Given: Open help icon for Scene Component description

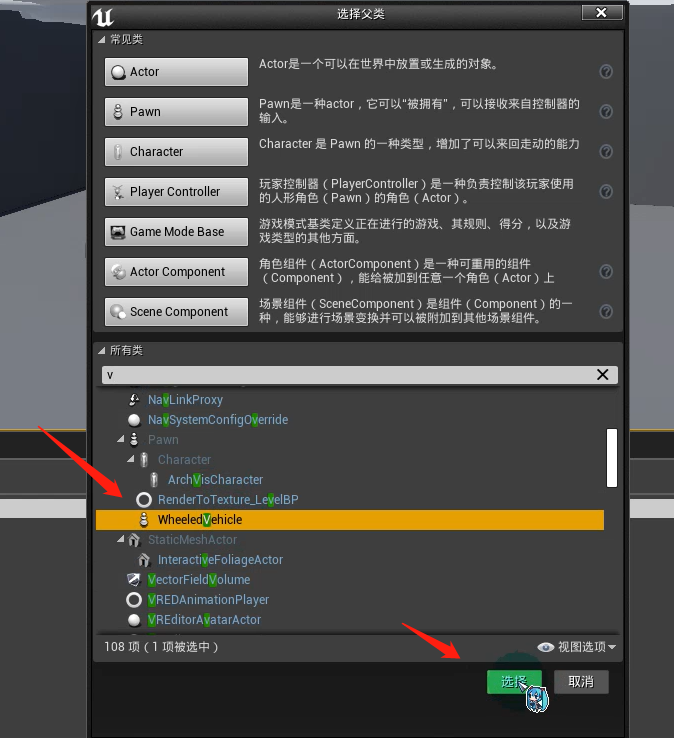Looking at the screenshot, I should click(606, 312).
